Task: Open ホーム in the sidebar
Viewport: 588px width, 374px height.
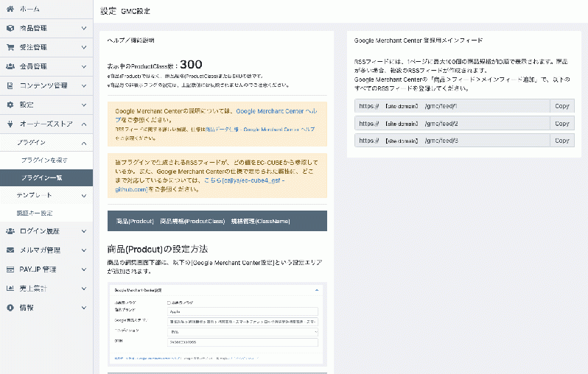Action: click(x=46, y=9)
